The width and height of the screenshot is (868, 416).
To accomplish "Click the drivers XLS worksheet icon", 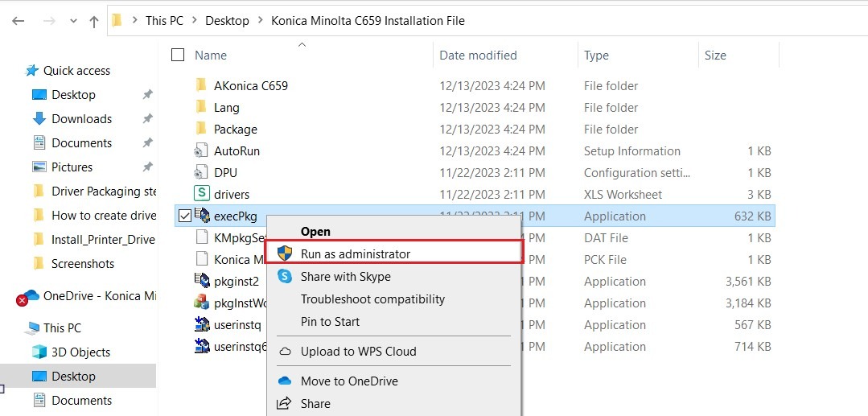I will tap(202, 194).
